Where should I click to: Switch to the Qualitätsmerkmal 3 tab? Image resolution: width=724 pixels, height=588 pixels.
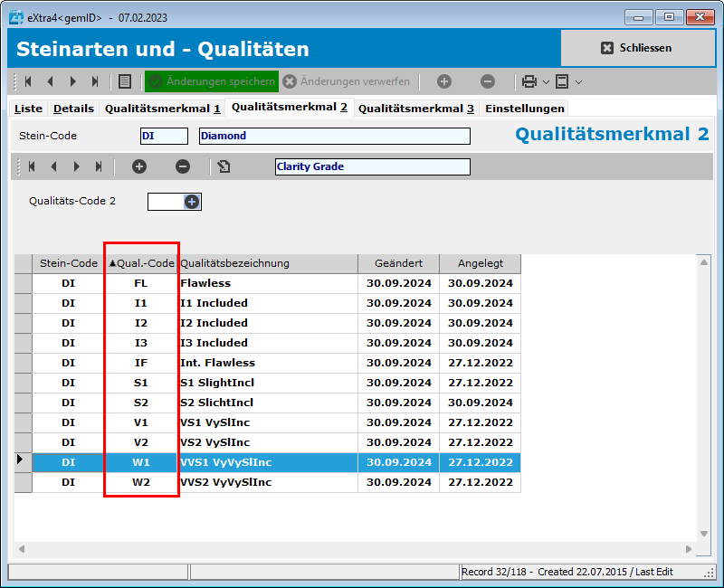415,108
